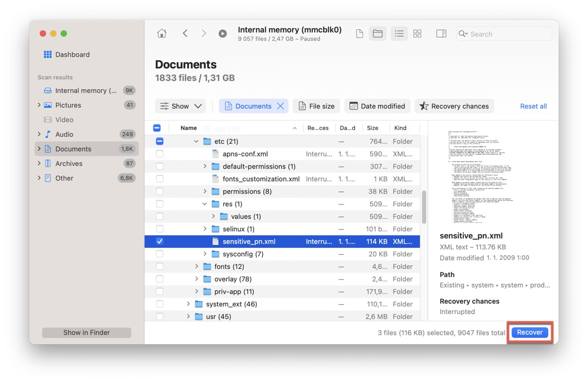588x383 pixels.
Task: Check the sysconfig (7) checkbox
Action: (160, 254)
